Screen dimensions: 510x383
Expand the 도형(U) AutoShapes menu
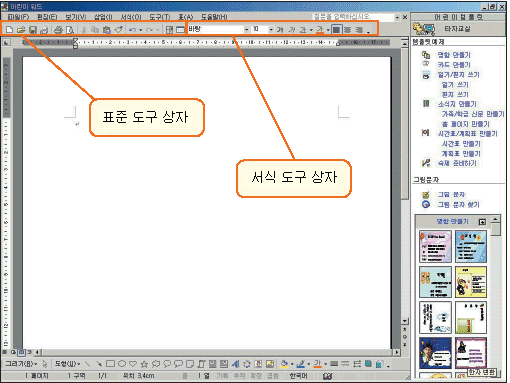point(67,364)
